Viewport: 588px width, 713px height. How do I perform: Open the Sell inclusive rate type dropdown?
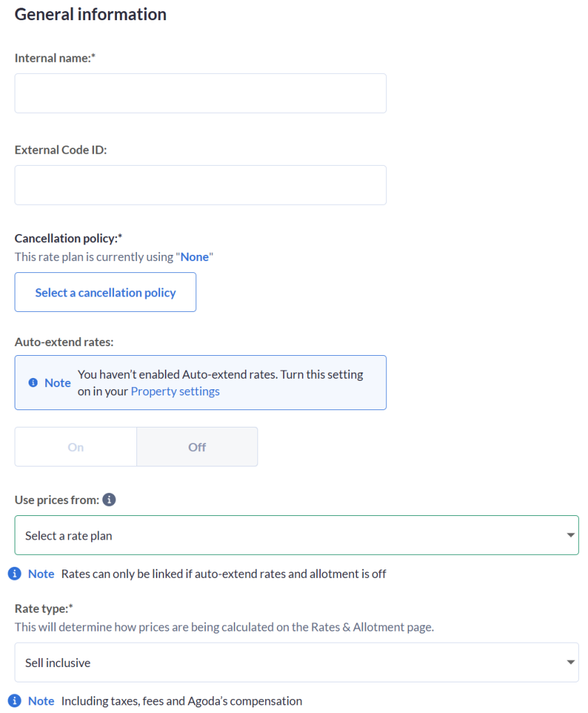(296, 662)
